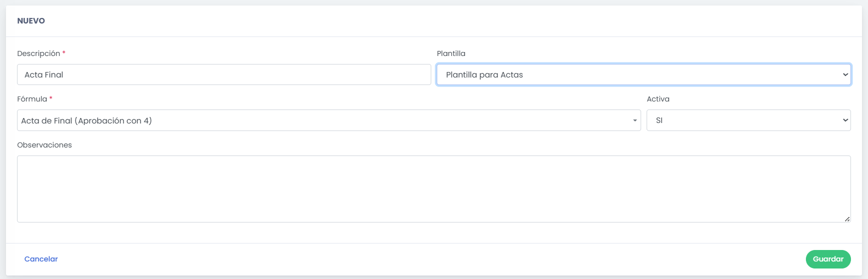868x279 pixels.
Task: Open the Activa dropdown chevron
Action: pyautogui.click(x=845, y=120)
